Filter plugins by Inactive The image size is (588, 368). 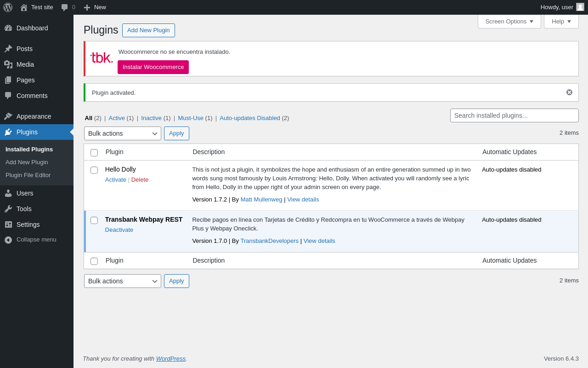[151, 118]
